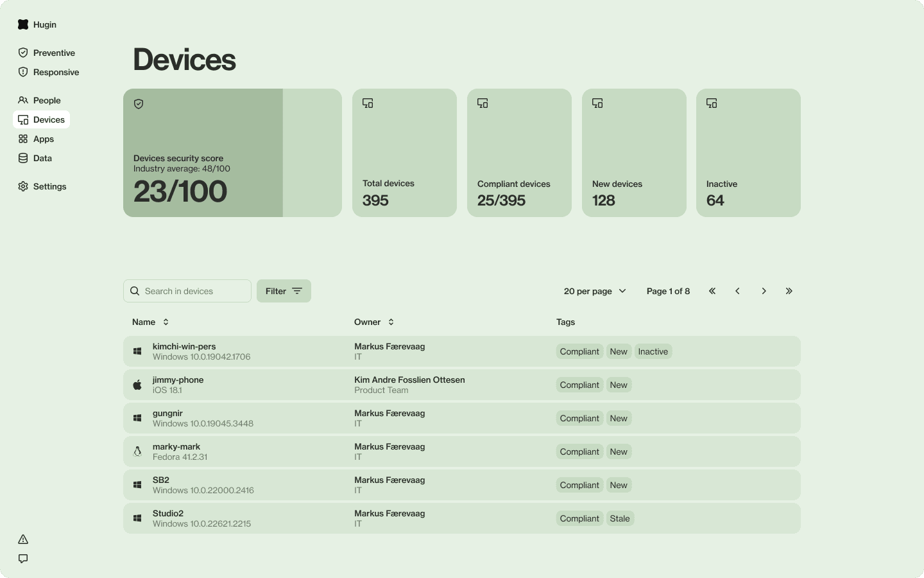Click the warning triangle icon
Image resolution: width=924 pixels, height=578 pixels.
(x=23, y=539)
